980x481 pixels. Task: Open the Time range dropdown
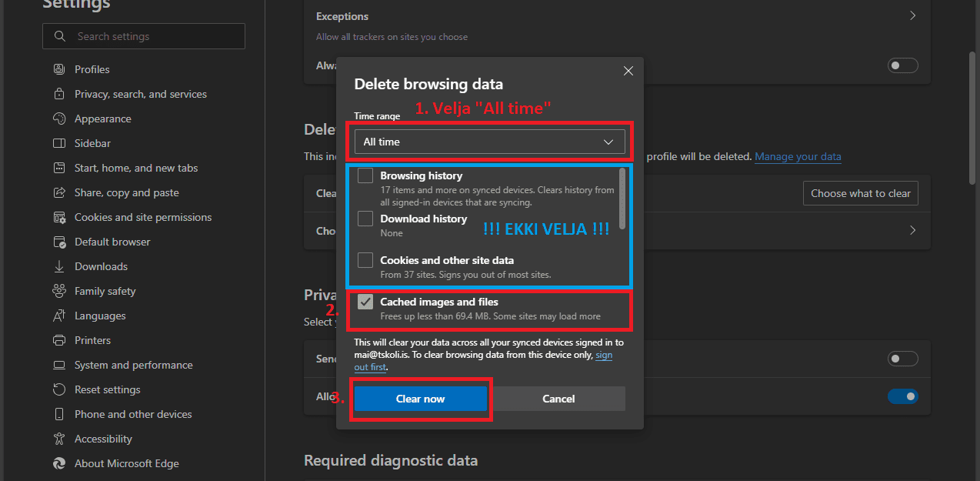tap(489, 142)
